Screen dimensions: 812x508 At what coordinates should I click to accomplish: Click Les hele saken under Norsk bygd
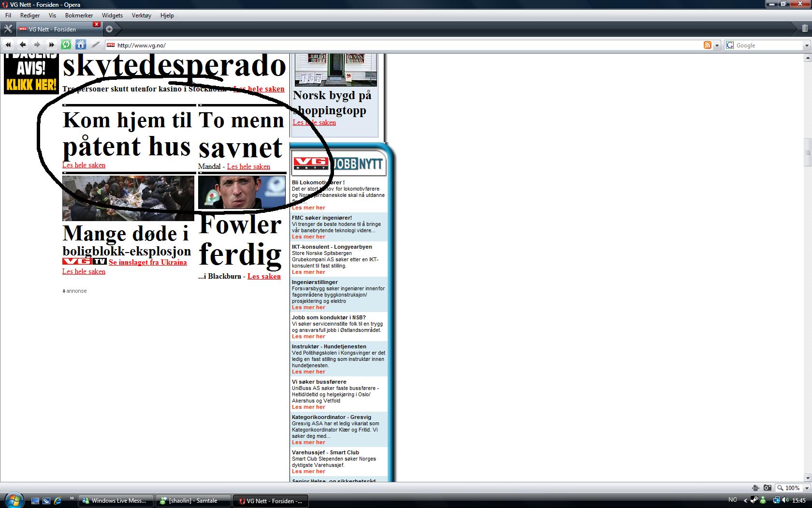314,122
